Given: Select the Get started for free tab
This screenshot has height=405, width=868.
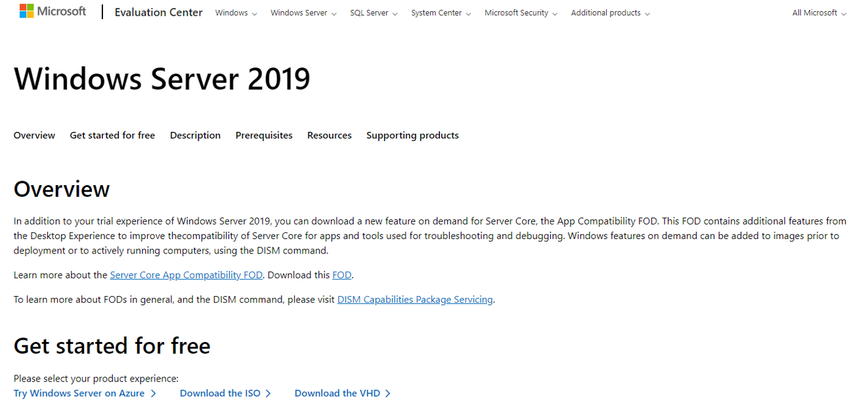Looking at the screenshot, I should 112,135.
